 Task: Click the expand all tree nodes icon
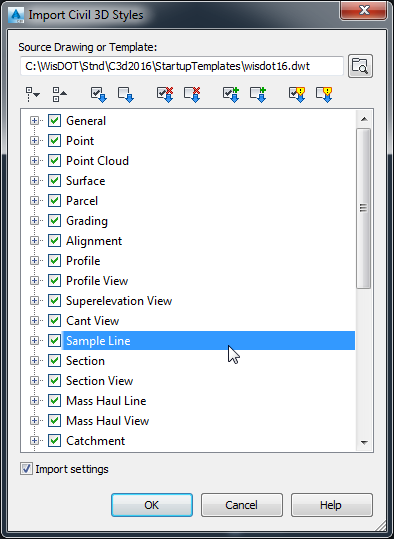[33, 94]
